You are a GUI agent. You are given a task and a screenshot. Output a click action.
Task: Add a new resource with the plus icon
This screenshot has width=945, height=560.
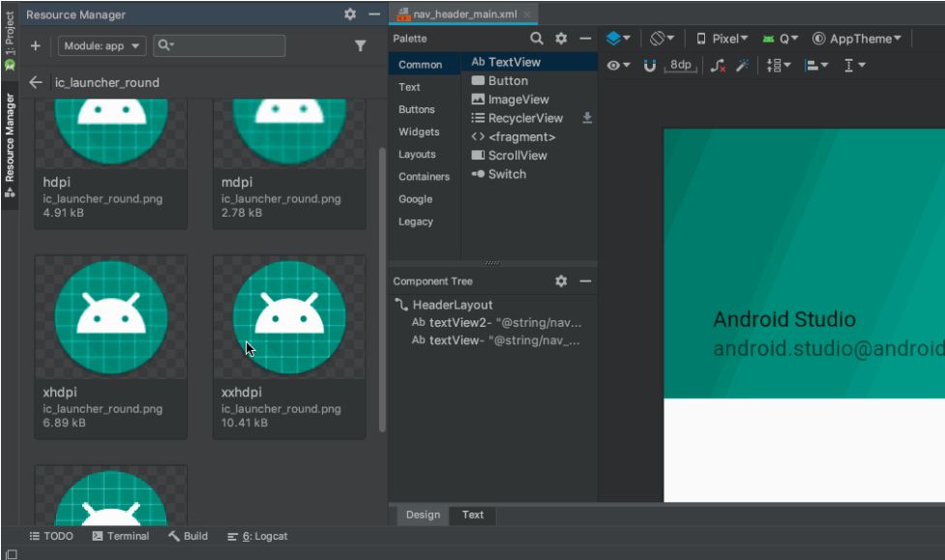tap(36, 45)
